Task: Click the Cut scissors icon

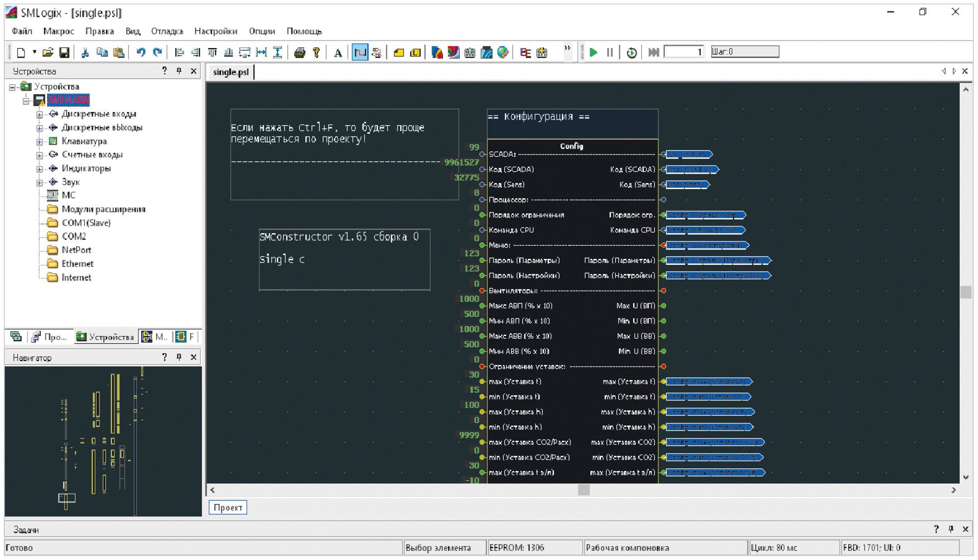Action: coord(85,52)
